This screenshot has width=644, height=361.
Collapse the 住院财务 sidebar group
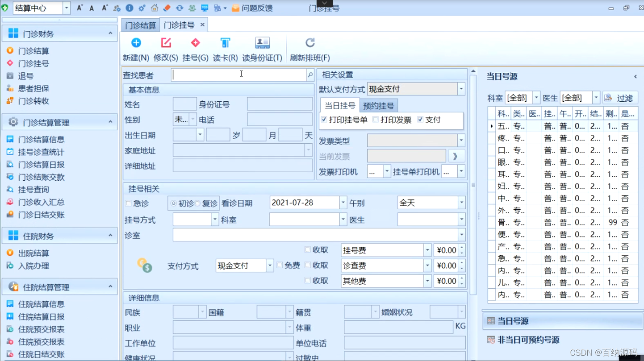coord(110,236)
